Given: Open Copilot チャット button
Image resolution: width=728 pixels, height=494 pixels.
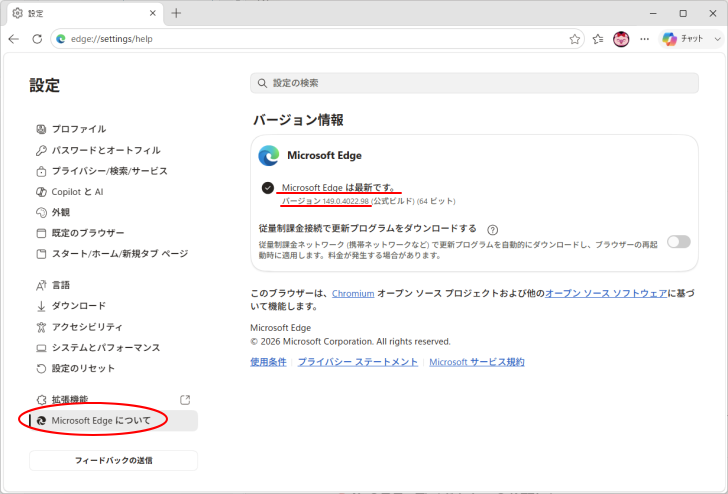Looking at the screenshot, I should click(684, 39).
